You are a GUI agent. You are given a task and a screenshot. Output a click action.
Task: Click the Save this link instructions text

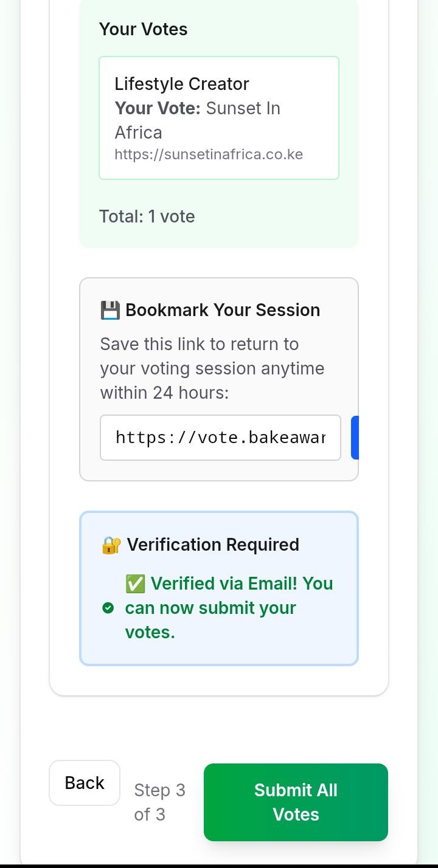pyautogui.click(x=212, y=368)
